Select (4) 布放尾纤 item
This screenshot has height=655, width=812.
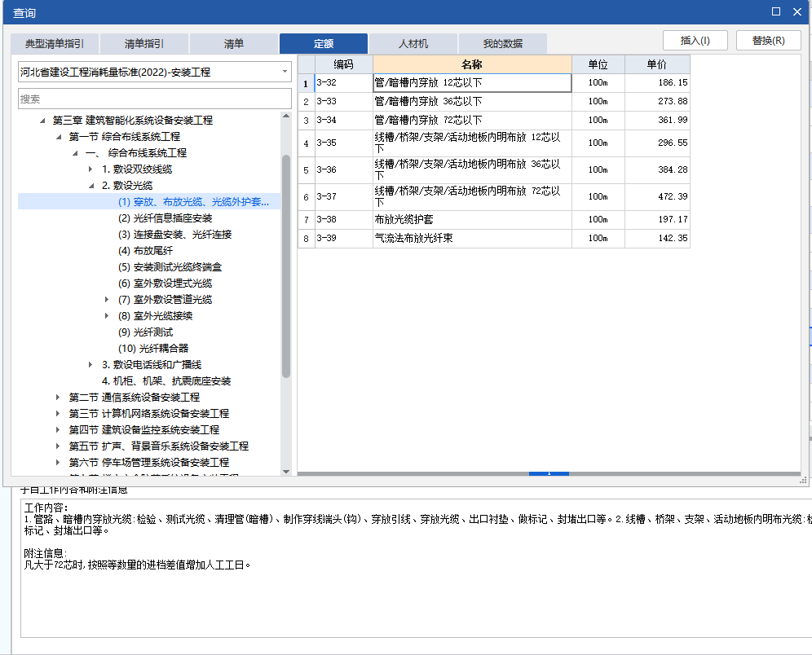(x=145, y=251)
